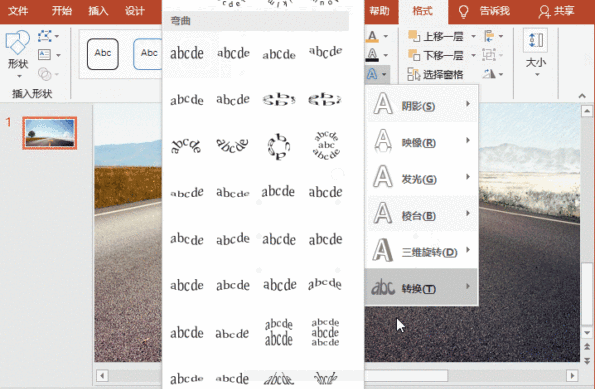Click the text box icon

pos(45,55)
